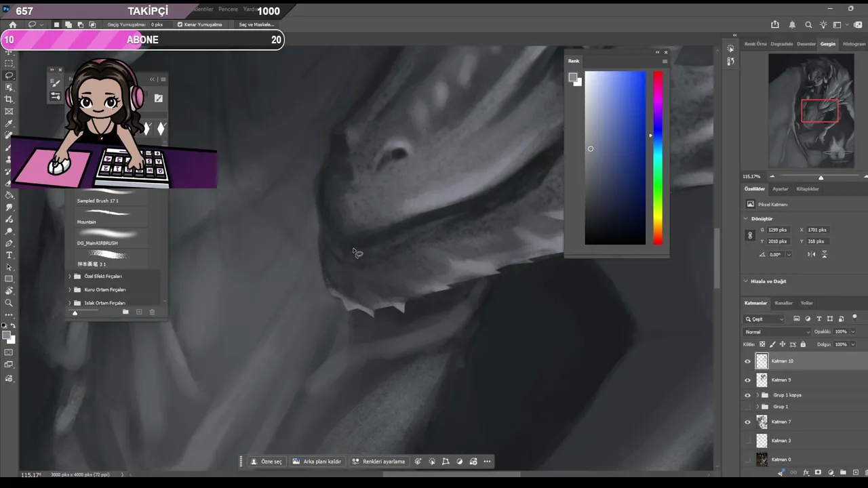
Task: Expand the Grup 1 kopya group
Action: pyautogui.click(x=757, y=395)
